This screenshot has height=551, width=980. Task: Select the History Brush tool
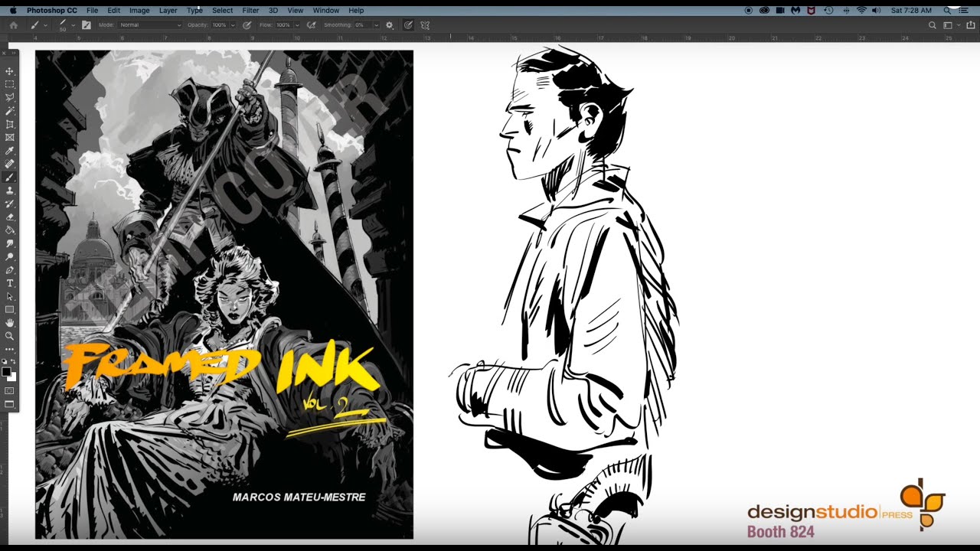point(10,204)
